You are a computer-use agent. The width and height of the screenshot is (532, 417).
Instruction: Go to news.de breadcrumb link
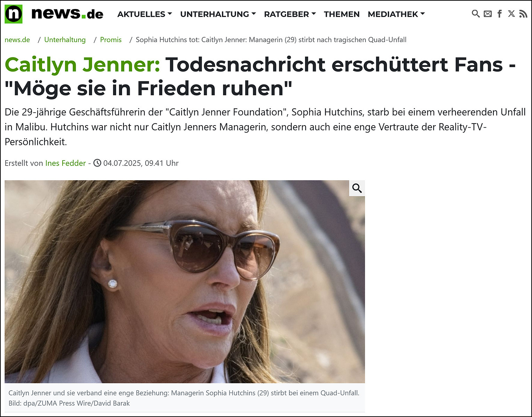[x=17, y=40]
